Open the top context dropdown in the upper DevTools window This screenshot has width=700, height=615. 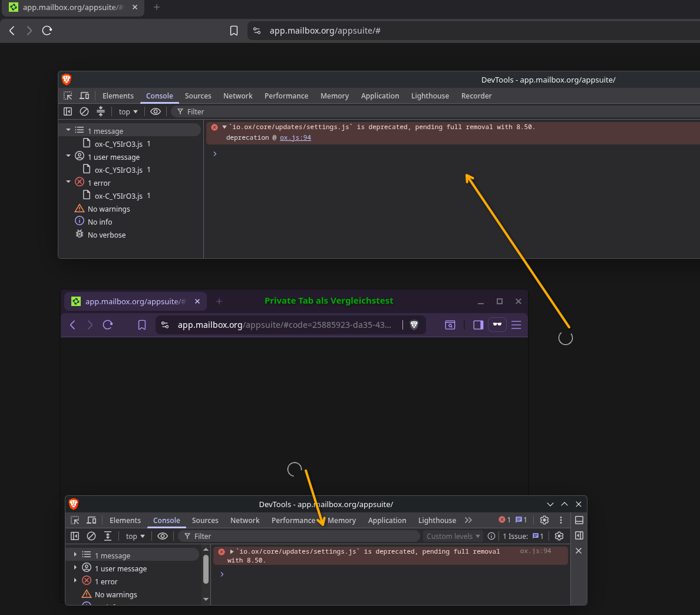pyautogui.click(x=128, y=111)
